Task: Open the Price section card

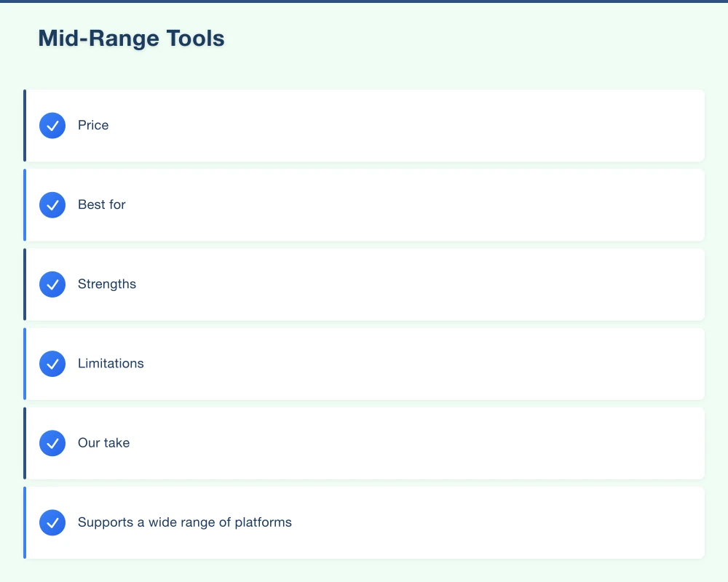Action: click(x=364, y=125)
